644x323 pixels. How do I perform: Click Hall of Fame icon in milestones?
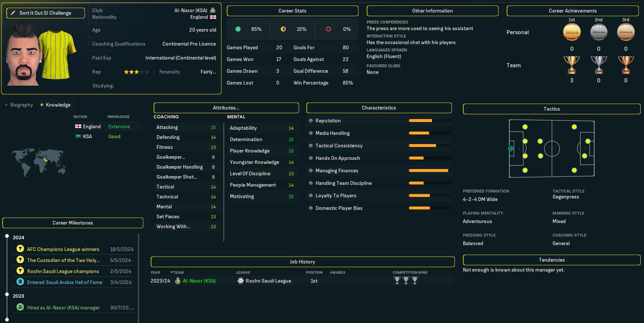click(20, 282)
